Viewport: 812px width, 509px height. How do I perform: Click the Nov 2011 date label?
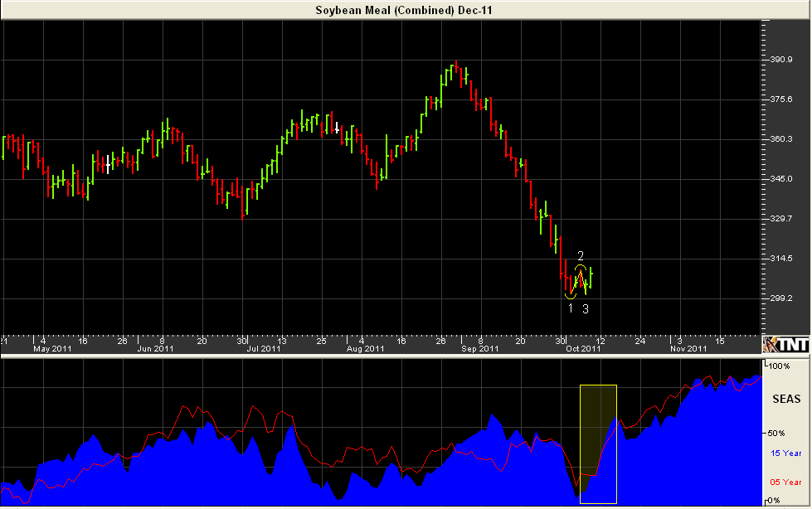688,349
